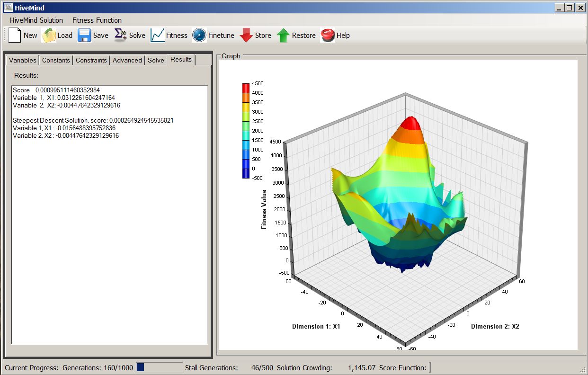Click the red Store arrow icon

click(x=246, y=36)
